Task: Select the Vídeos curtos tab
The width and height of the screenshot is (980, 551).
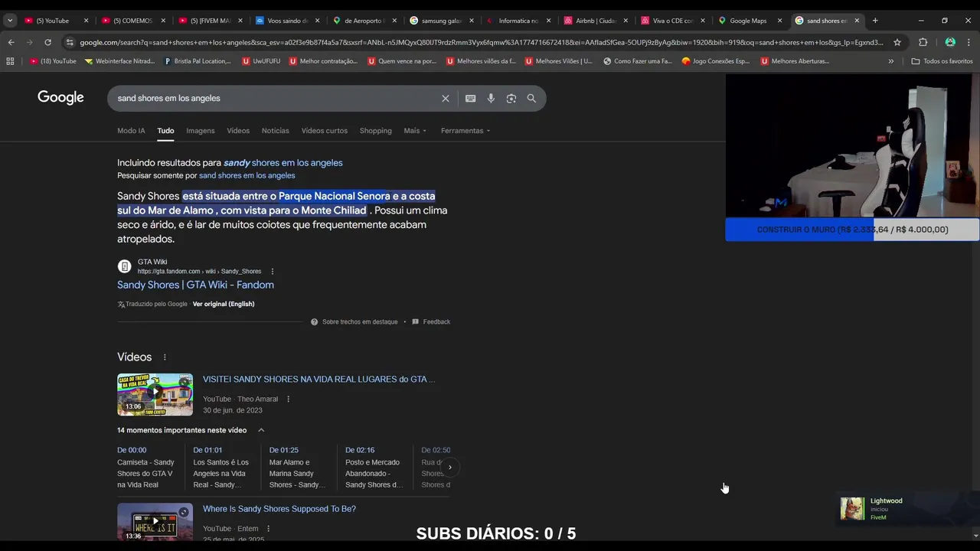Action: [325, 131]
